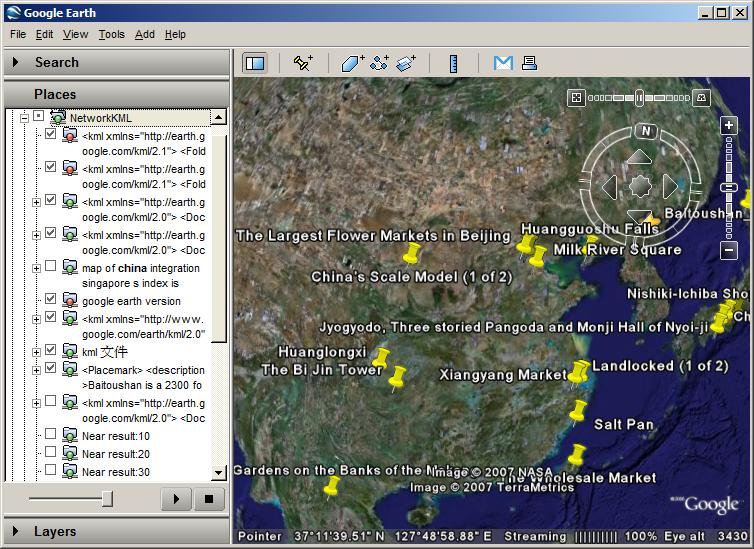Expand the Layers panel
This screenshot has height=549, width=754.
coord(16,531)
